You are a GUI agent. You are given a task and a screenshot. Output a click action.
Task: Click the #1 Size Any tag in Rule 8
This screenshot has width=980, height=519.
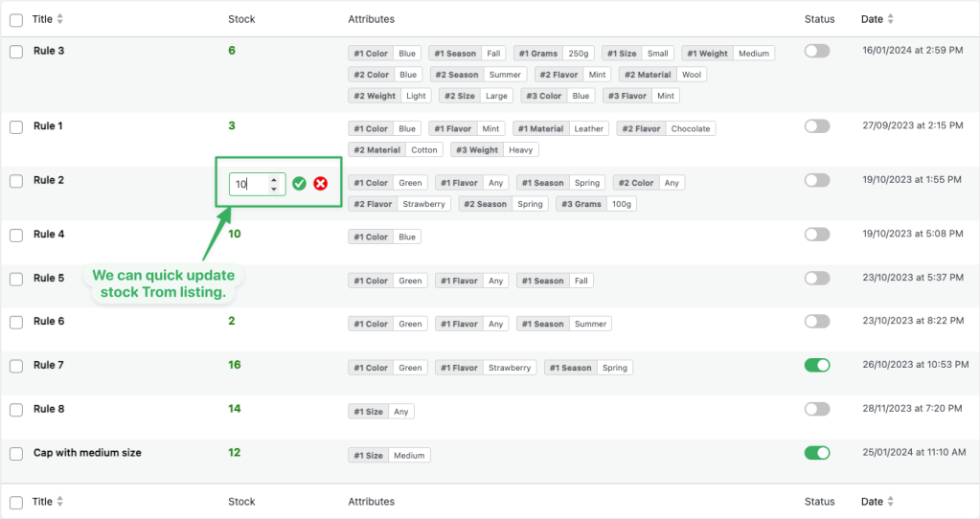click(x=381, y=412)
